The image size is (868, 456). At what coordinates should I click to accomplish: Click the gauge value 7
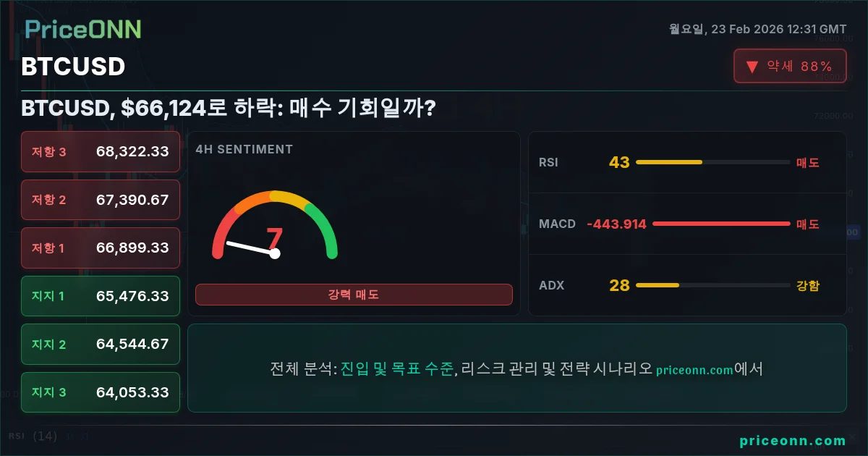(x=274, y=240)
